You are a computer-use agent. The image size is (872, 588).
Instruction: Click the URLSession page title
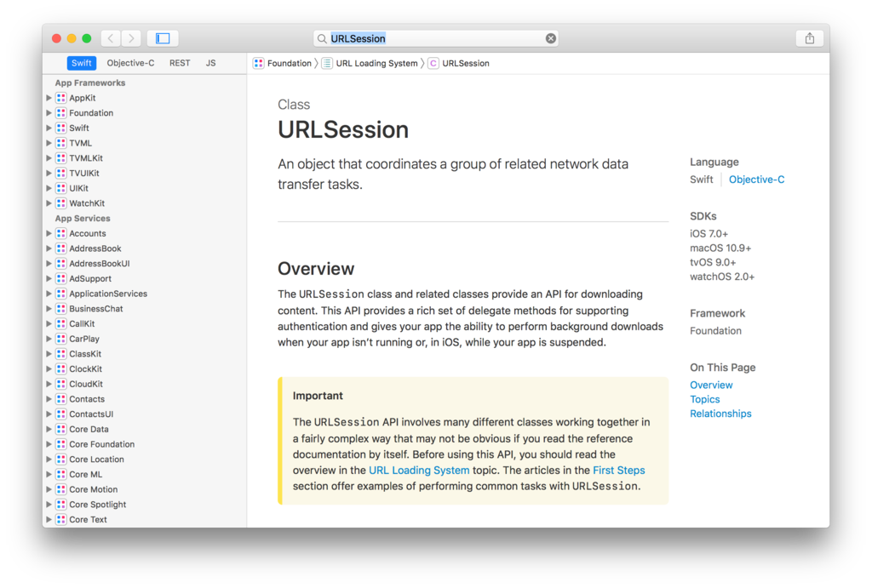click(343, 129)
